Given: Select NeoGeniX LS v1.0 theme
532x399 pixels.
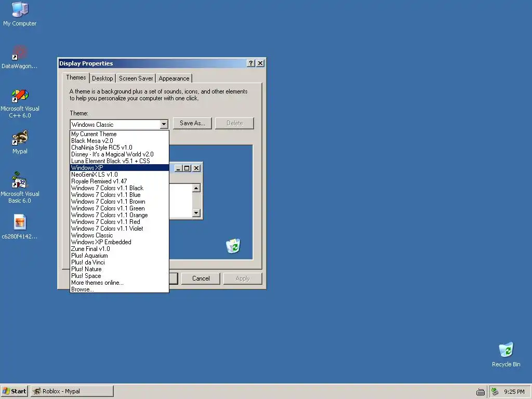Looking at the screenshot, I should point(119,175).
